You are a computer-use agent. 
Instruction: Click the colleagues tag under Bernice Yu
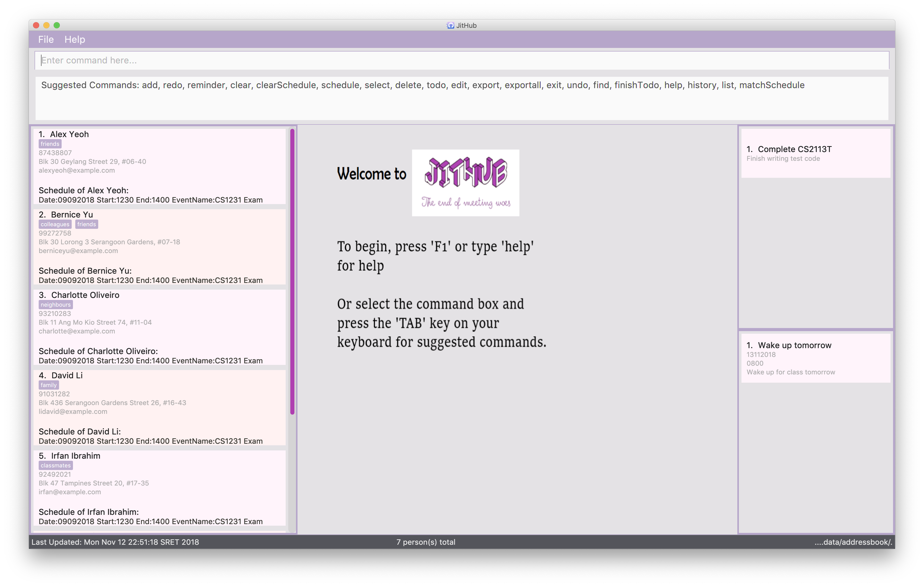pyautogui.click(x=55, y=224)
